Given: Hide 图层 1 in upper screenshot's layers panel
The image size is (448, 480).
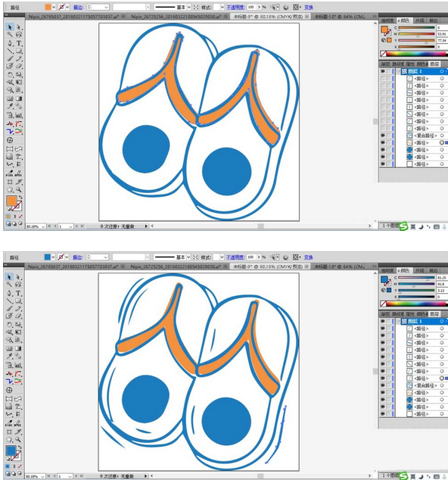Looking at the screenshot, I should click(x=382, y=71).
